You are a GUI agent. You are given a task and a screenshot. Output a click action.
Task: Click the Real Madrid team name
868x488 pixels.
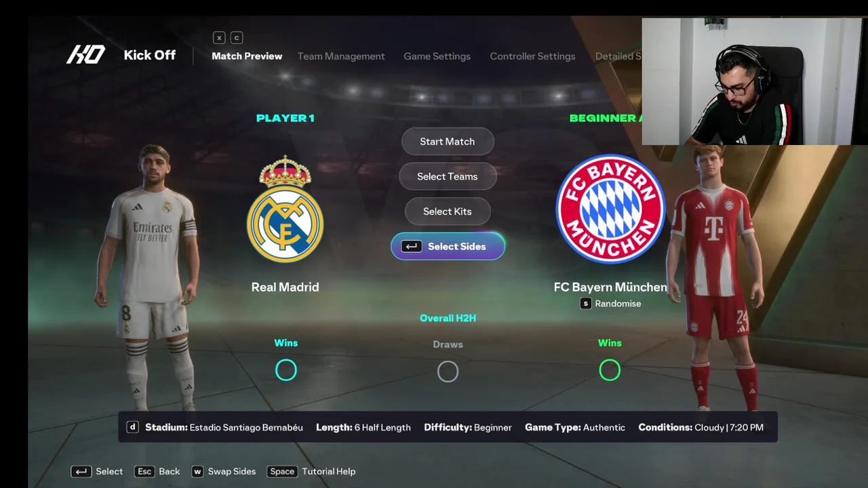[x=285, y=287]
